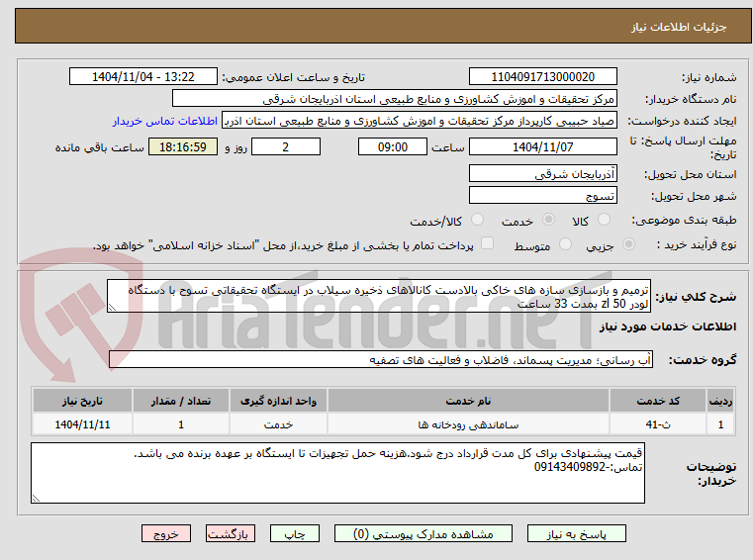This screenshot has height=560, width=753.
Task: Click the remaining time field 18:16:59
Action: click(x=183, y=147)
